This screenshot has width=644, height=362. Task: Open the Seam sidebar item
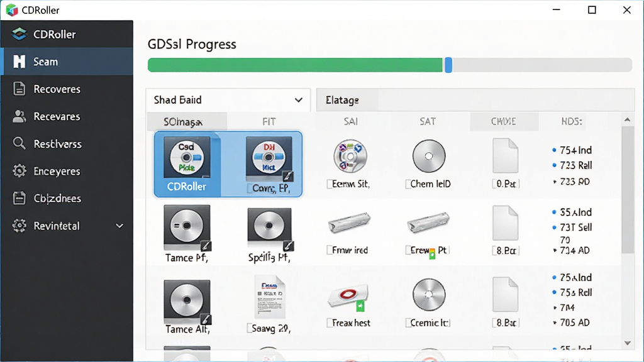pos(67,62)
